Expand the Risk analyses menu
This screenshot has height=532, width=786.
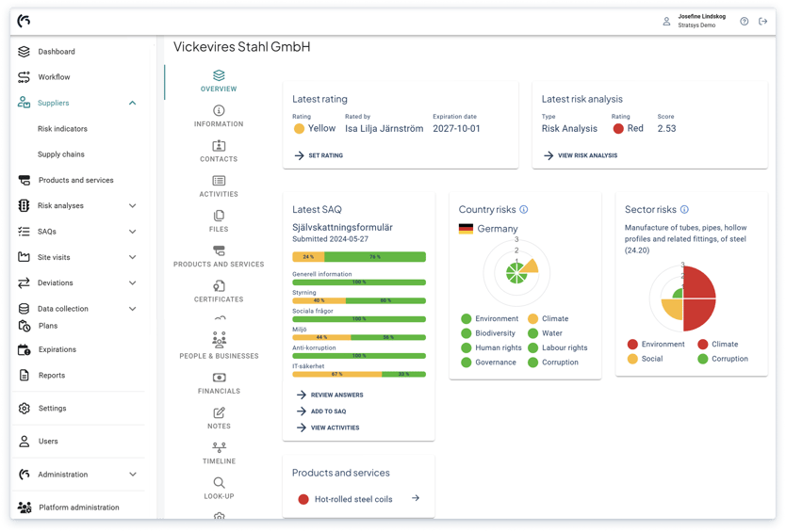tap(132, 206)
